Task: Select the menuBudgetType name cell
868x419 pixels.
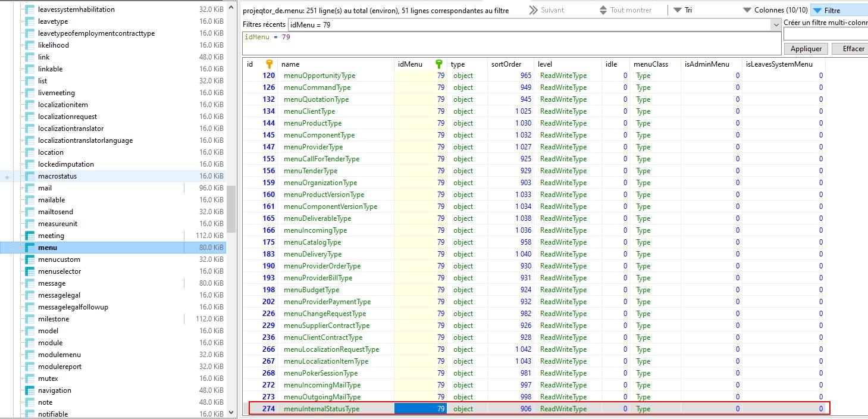Action: tap(312, 290)
